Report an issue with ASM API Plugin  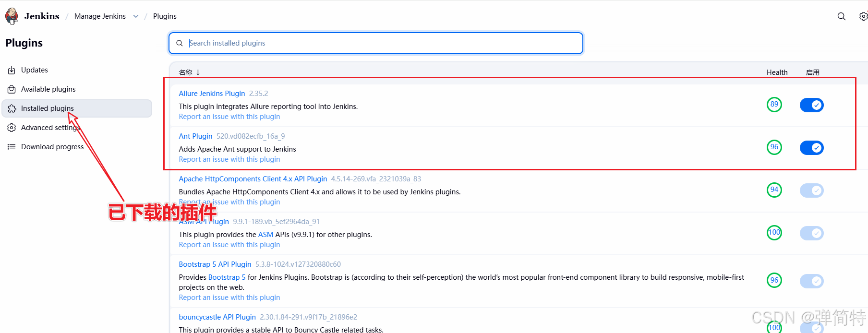(x=229, y=245)
